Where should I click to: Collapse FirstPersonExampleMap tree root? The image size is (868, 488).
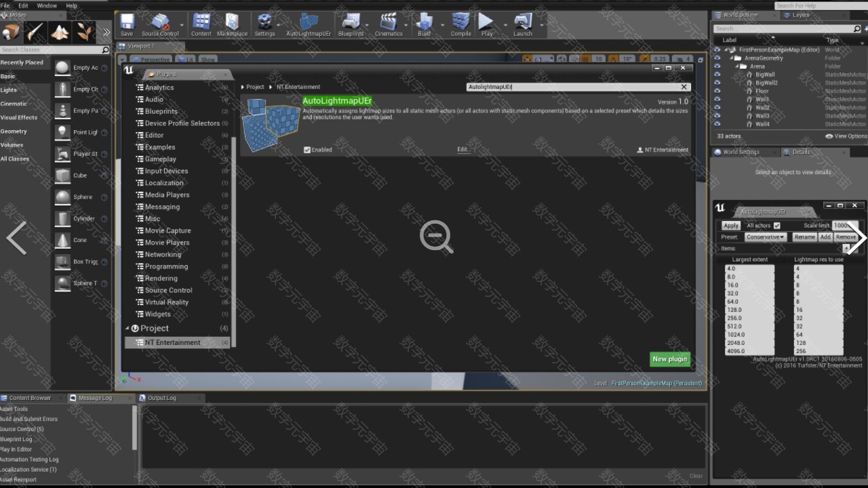[726, 50]
